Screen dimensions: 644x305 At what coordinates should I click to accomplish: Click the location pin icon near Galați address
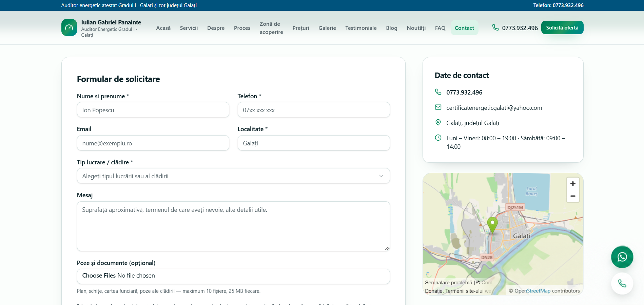coord(438,122)
